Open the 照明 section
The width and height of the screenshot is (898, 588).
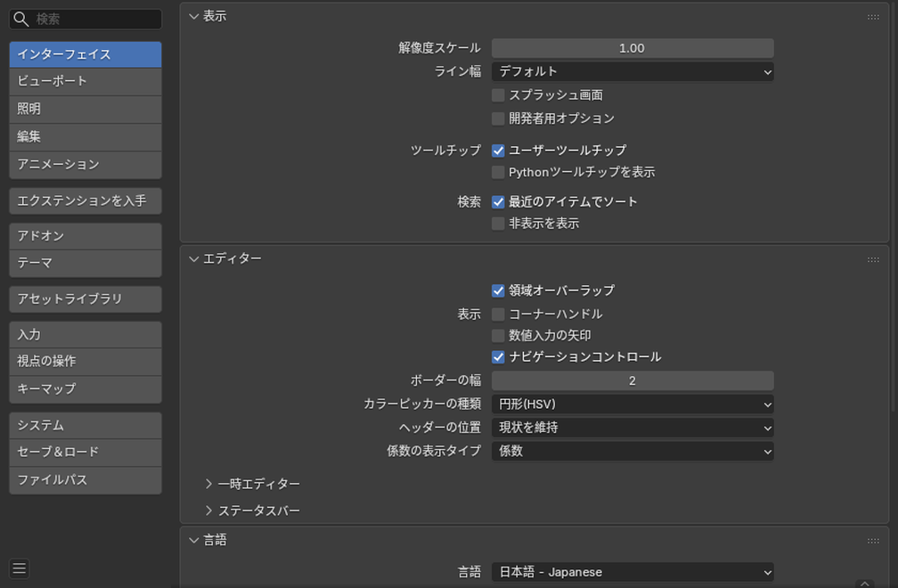(86, 109)
